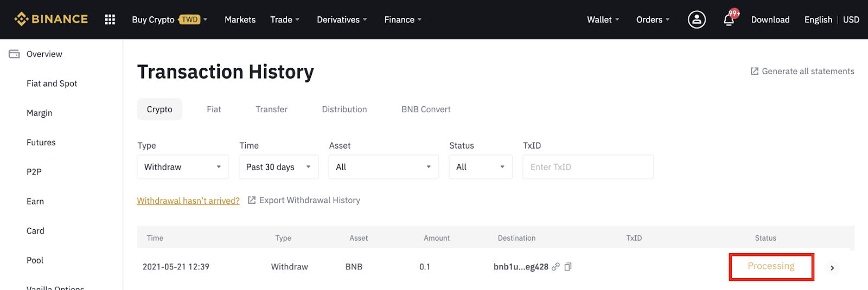Open the notifications bell icon
This screenshot has height=290, width=868.
[x=729, y=20]
